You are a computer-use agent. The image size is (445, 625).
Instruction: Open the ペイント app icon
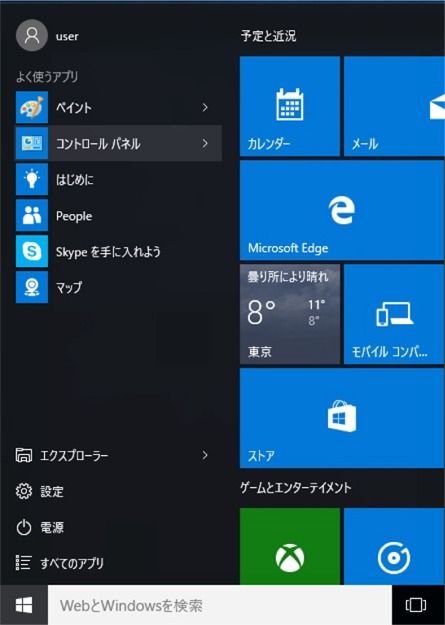tap(32, 107)
